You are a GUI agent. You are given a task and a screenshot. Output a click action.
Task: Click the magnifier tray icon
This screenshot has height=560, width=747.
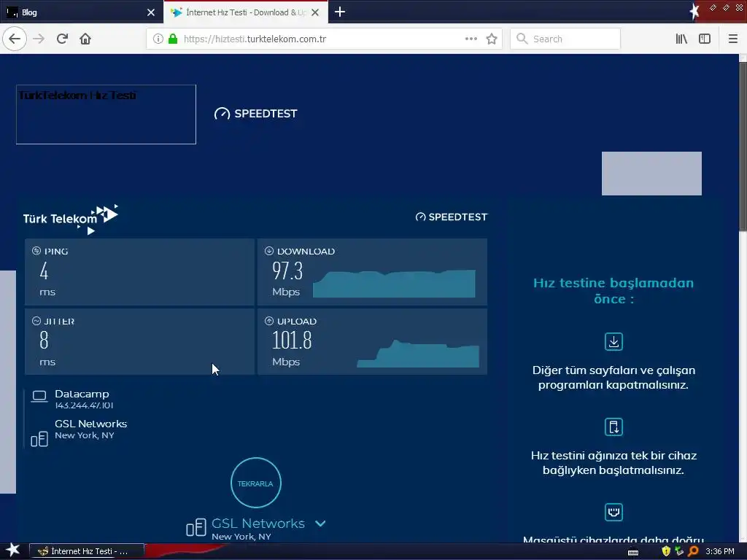click(x=693, y=551)
